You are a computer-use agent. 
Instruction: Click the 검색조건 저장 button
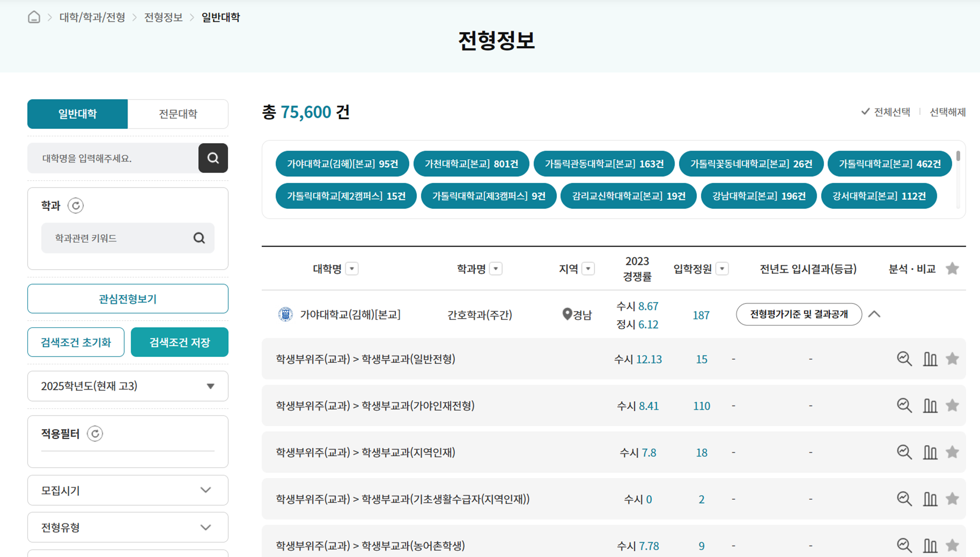pos(179,342)
